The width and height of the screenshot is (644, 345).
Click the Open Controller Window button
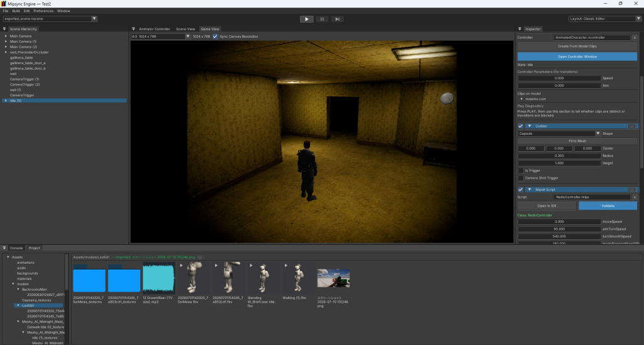tap(577, 57)
